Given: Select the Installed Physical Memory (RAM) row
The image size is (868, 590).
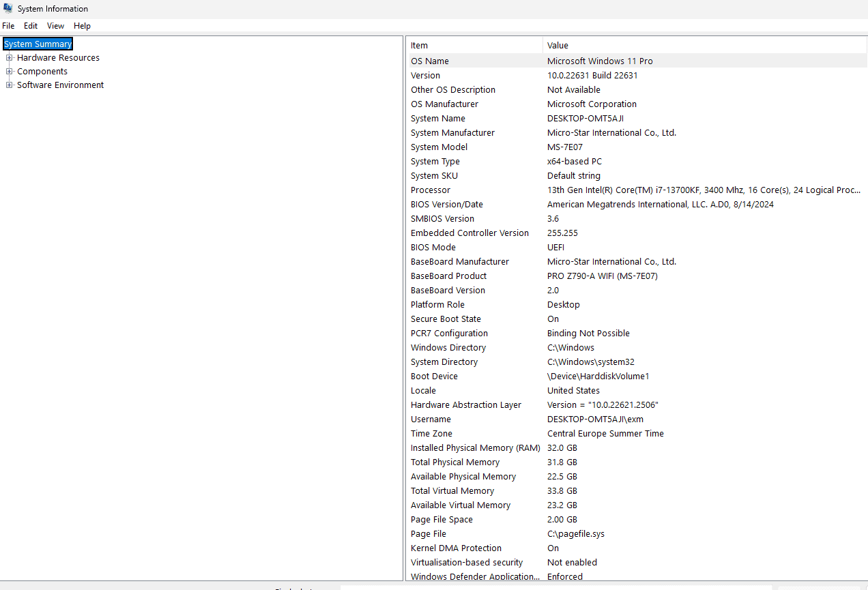Looking at the screenshot, I should coord(637,448).
